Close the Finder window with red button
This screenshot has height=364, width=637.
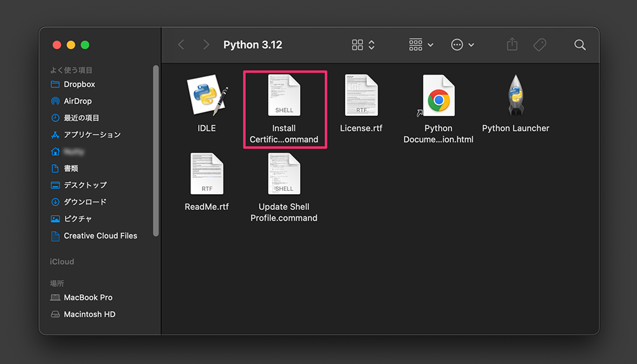[x=57, y=45]
